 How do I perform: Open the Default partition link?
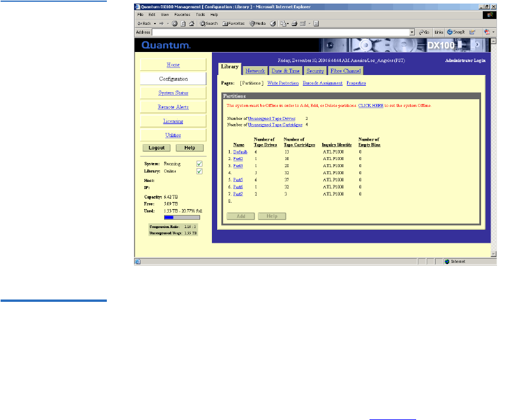(x=240, y=152)
